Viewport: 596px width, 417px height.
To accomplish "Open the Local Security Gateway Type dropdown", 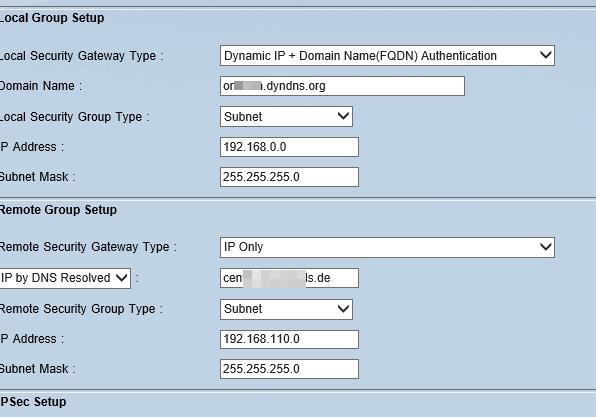I will click(x=387, y=55).
